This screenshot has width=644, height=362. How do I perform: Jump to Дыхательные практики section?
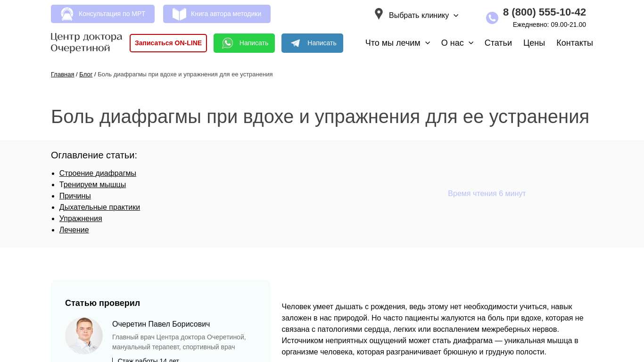point(99,207)
